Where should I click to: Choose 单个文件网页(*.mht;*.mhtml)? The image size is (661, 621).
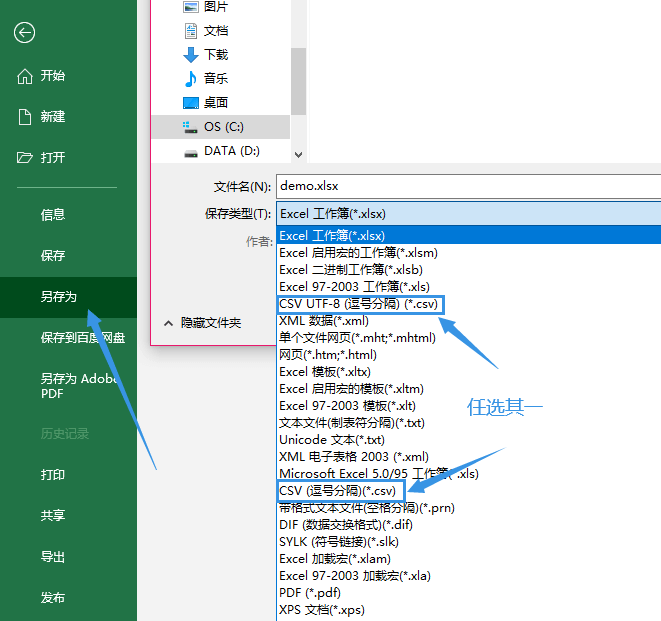click(357, 338)
